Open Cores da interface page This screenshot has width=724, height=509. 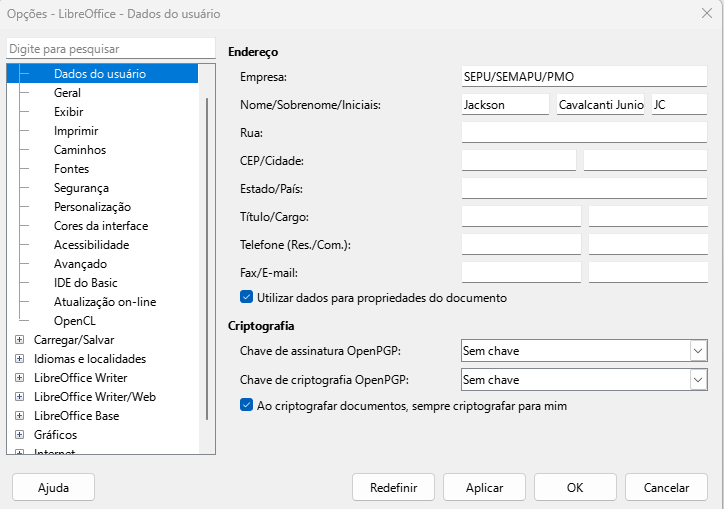pos(101,225)
